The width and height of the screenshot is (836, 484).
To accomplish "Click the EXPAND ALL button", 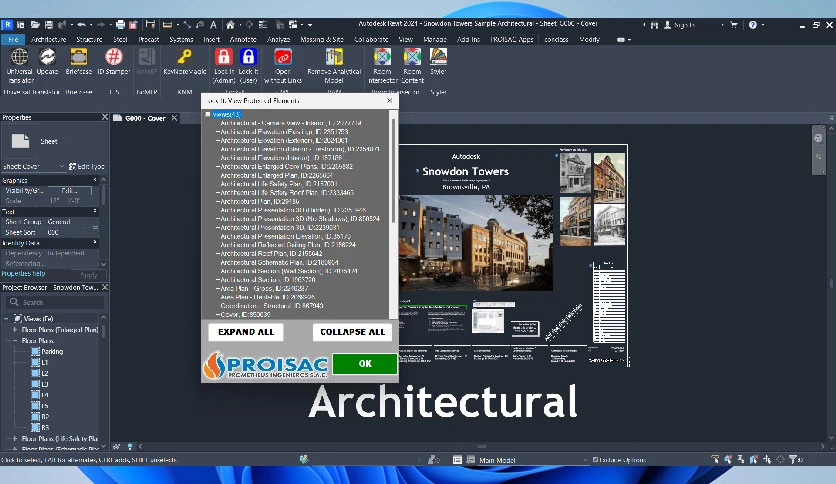I will coord(246,332).
